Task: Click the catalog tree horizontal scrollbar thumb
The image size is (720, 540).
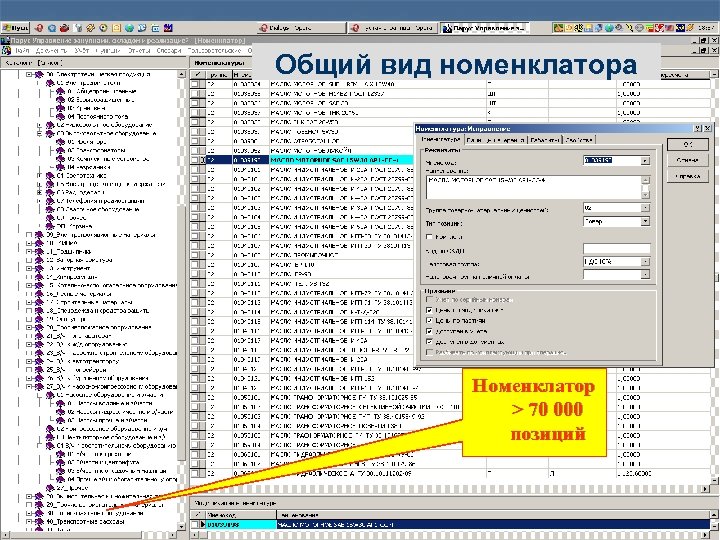Action: 77,535
